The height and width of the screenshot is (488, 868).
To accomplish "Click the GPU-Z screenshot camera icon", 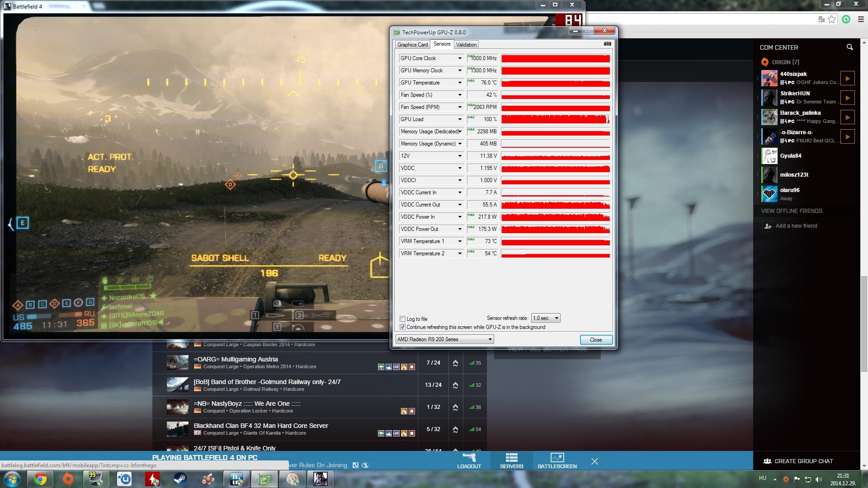I will click(607, 44).
